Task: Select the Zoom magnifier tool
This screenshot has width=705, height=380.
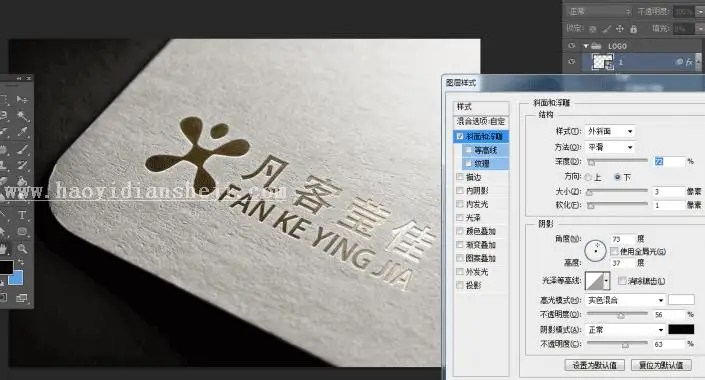Action: [x=22, y=248]
